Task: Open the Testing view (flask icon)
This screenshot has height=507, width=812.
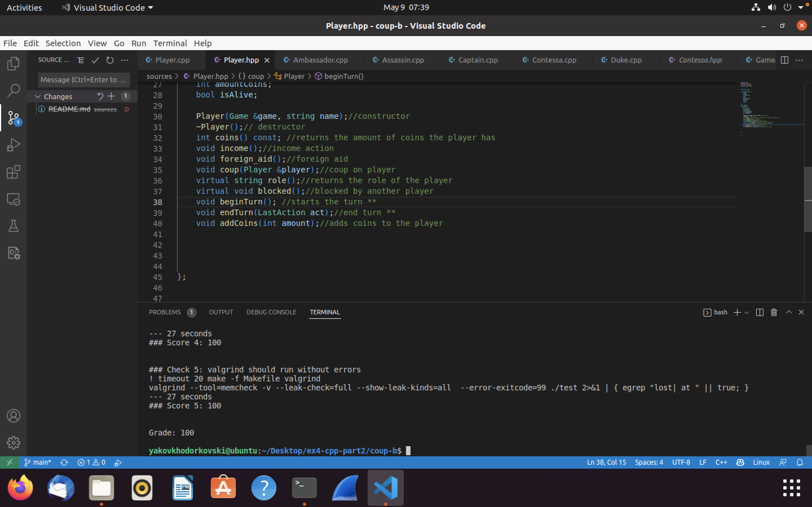Action: pos(14,226)
